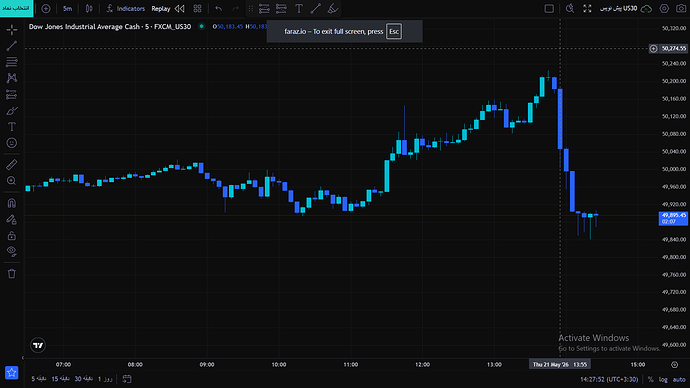Click the square layout icon at top right
This screenshot has height=388, width=690.
click(549, 8)
